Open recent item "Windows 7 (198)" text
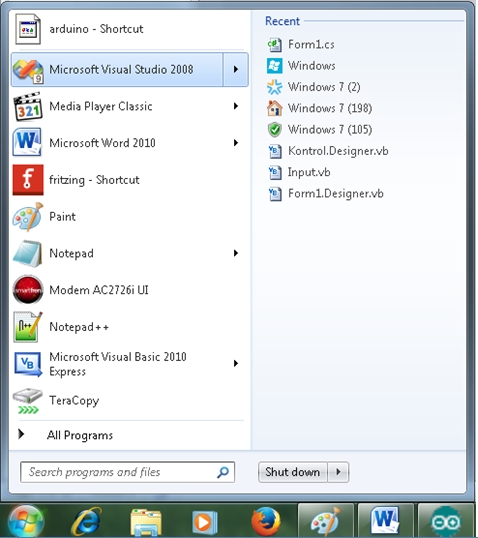 tap(330, 108)
